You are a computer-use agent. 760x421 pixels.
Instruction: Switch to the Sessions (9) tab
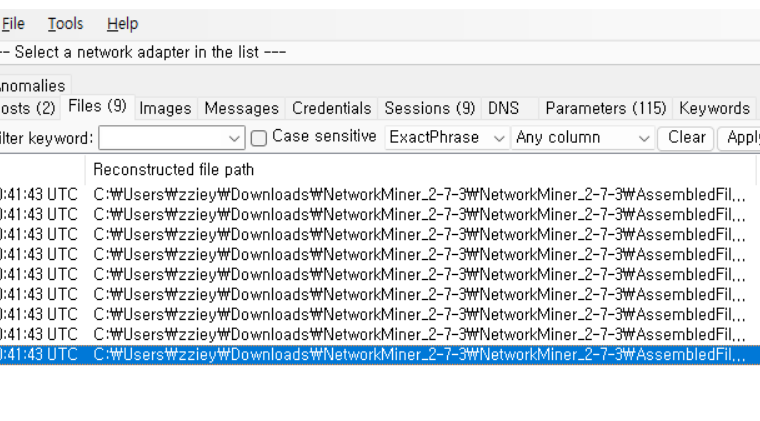[x=429, y=109]
